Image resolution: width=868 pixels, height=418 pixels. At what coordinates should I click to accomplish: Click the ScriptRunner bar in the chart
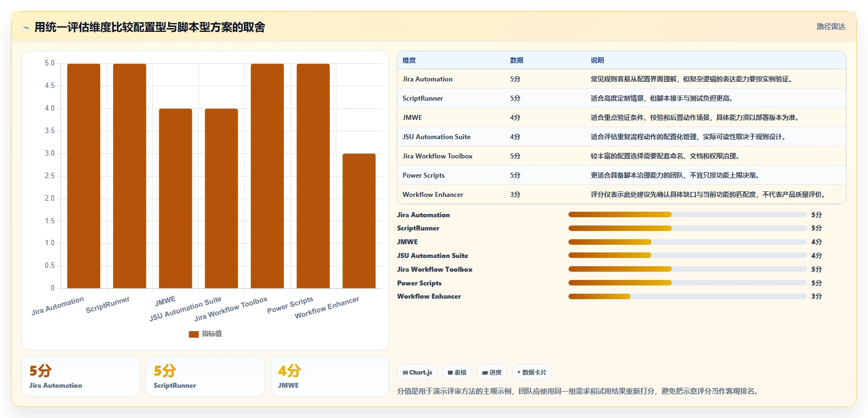[x=130, y=176]
